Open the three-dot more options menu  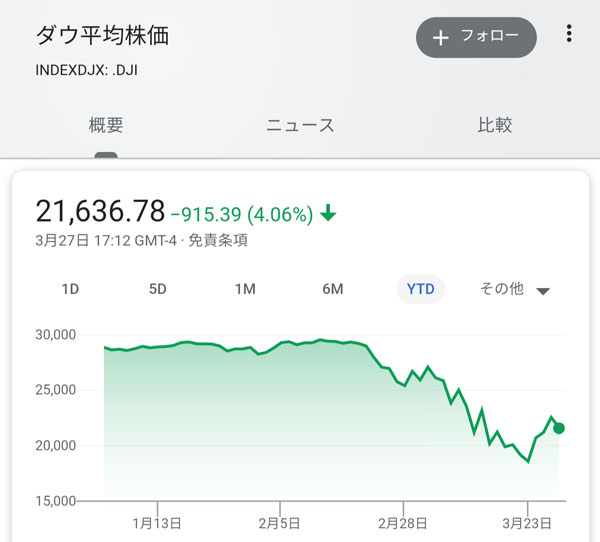pos(569,35)
